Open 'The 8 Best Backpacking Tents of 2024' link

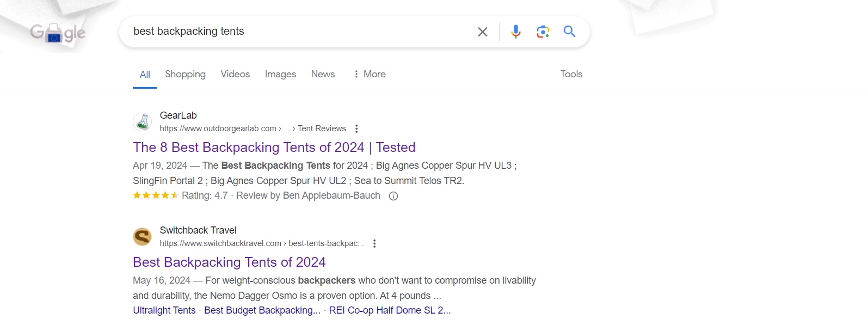point(274,148)
